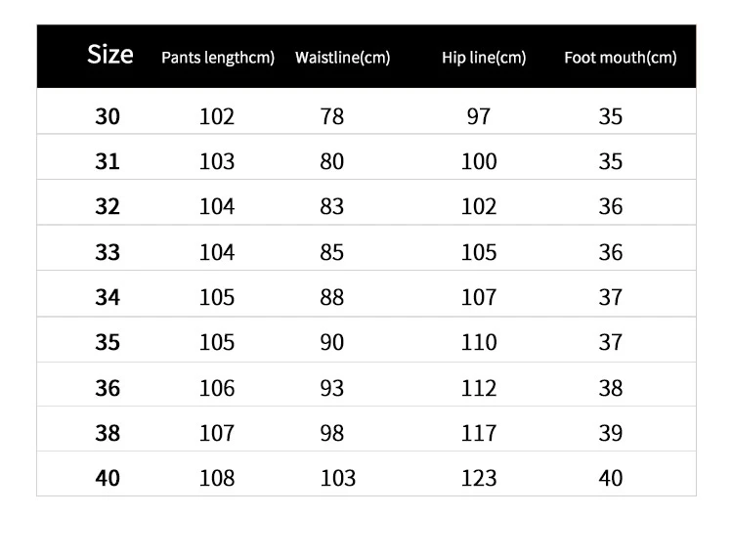The height and width of the screenshot is (560, 733).
Task: Select size 30 row label
Action: coord(108,116)
